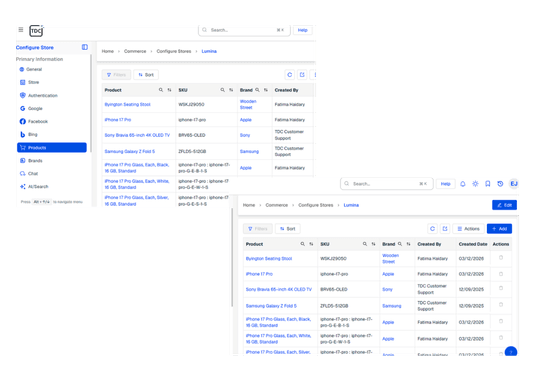Click Sort button in lower-right view
This screenshot has height=384, width=540.
tap(288, 229)
